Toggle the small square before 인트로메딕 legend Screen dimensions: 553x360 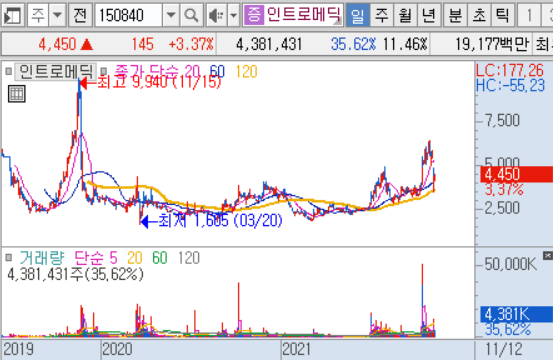pyautogui.click(x=8, y=72)
